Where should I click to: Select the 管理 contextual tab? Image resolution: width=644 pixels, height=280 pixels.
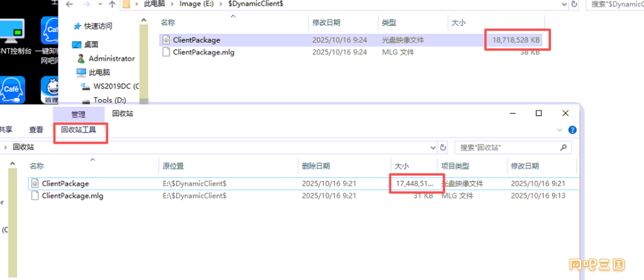tap(78, 114)
